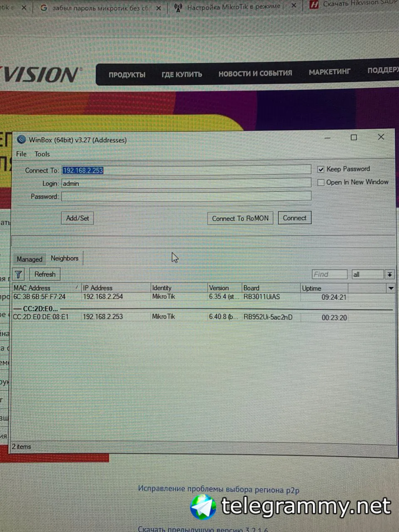This screenshot has width=399, height=532.
Task: Click version 6.35.4 cell
Action: point(224,297)
